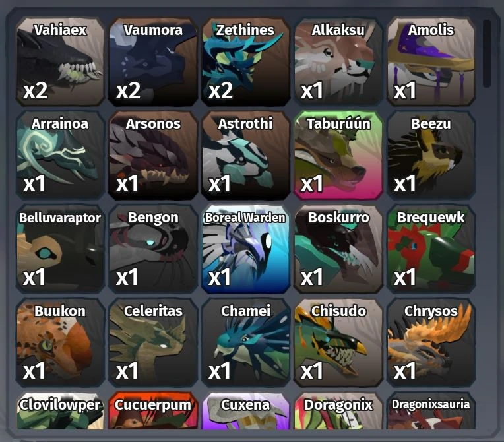Pick the Arrainoa creature icon
This screenshot has height=442, width=504.
[60, 156]
